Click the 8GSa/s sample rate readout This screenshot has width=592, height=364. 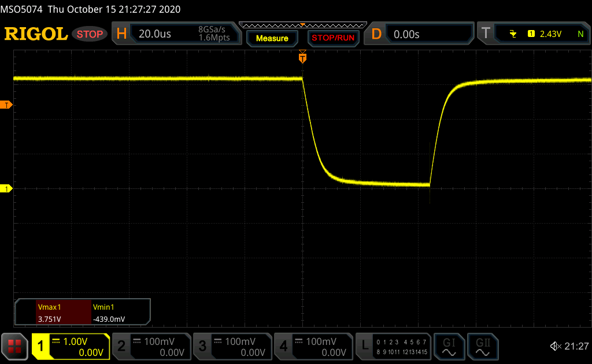[x=212, y=29]
